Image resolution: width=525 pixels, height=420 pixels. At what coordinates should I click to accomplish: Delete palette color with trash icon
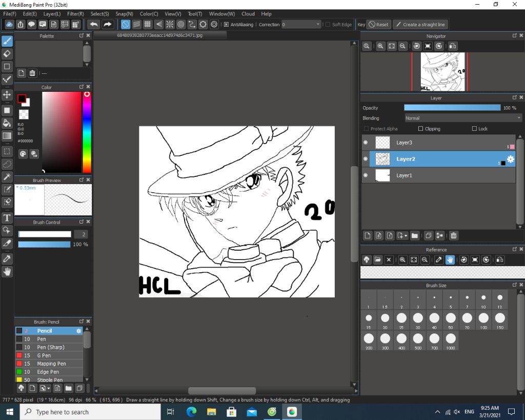[x=32, y=73]
